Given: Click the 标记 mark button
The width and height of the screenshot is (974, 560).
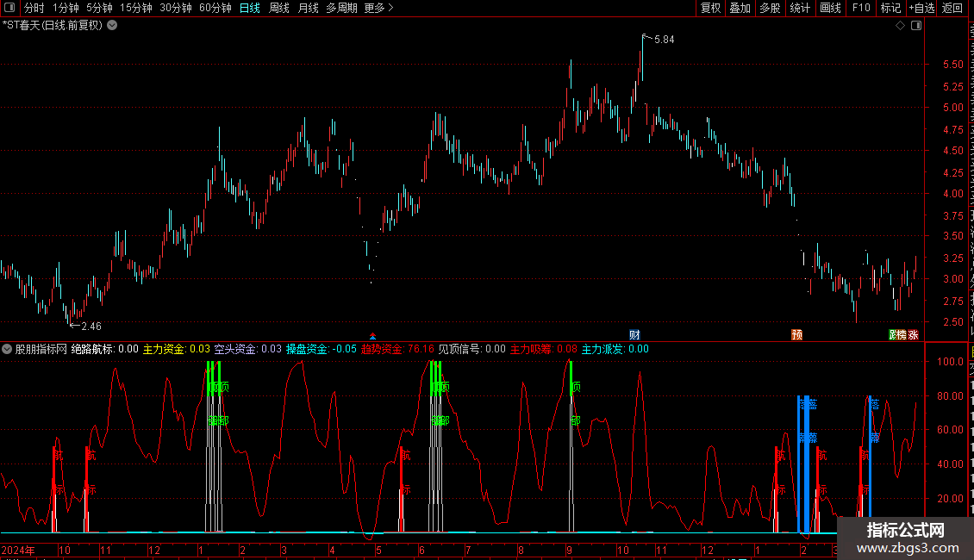Looking at the screenshot, I should pyautogui.click(x=890, y=8).
